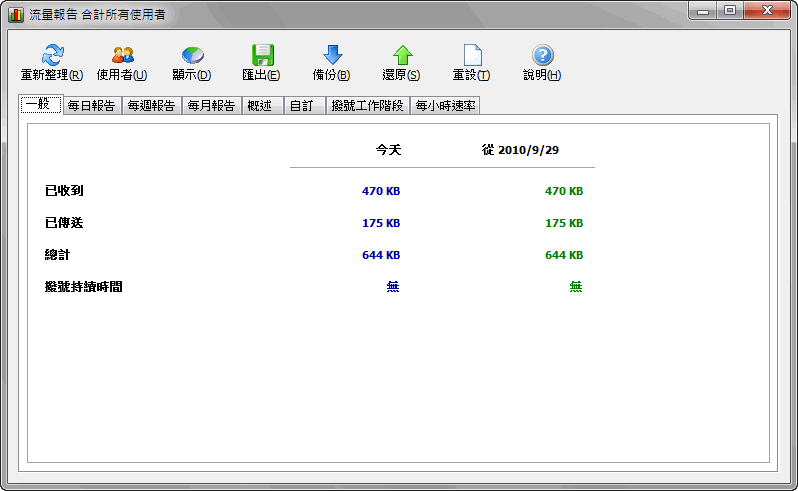Open the 使用者 users icon
The image size is (798, 491).
pos(122,56)
